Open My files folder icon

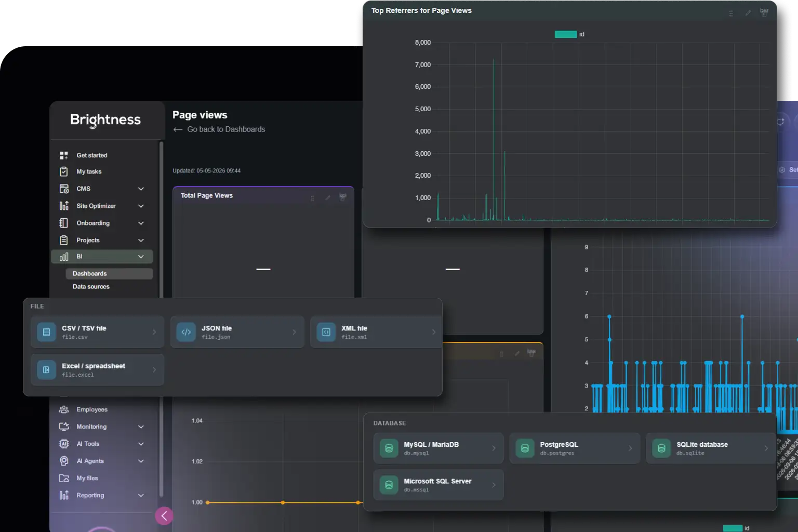(x=64, y=478)
